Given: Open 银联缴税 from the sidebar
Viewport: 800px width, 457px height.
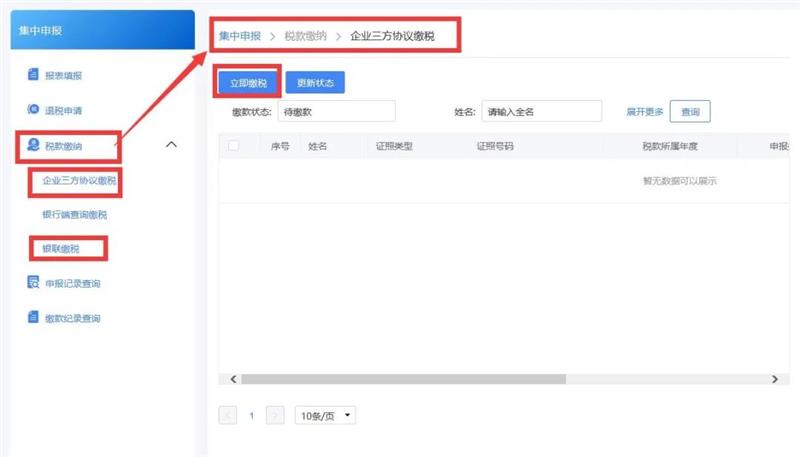Looking at the screenshot, I should [x=62, y=248].
